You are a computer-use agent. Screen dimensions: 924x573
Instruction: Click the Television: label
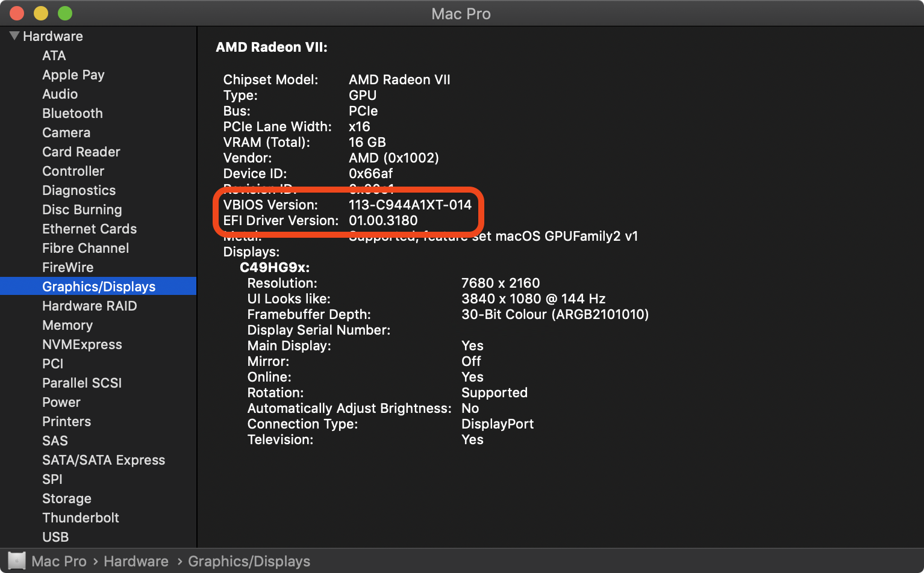280,439
